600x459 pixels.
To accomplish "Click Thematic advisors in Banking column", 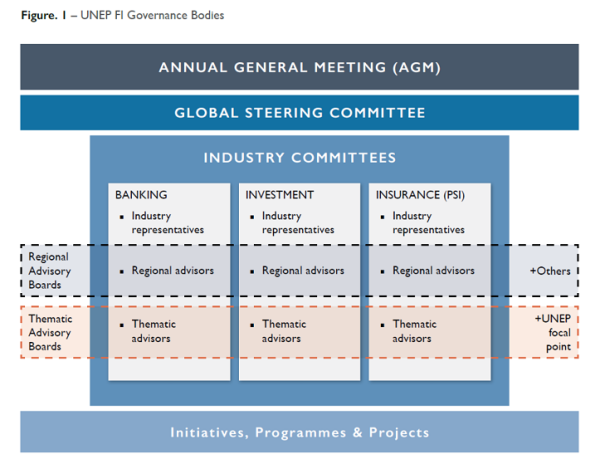I will click(x=154, y=331).
